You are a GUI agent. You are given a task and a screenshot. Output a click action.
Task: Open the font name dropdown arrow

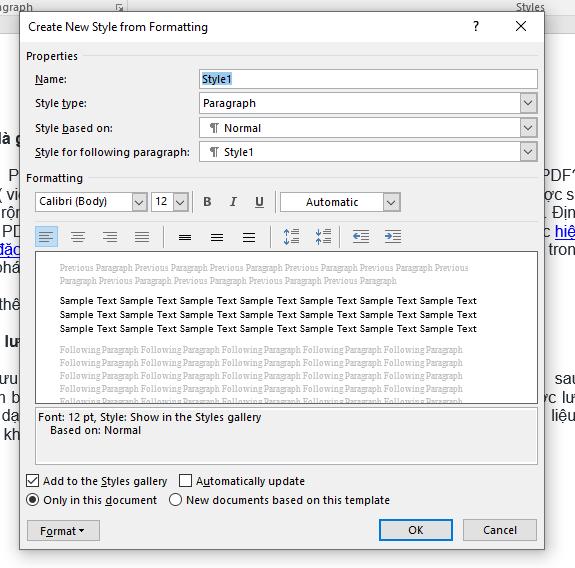139,202
